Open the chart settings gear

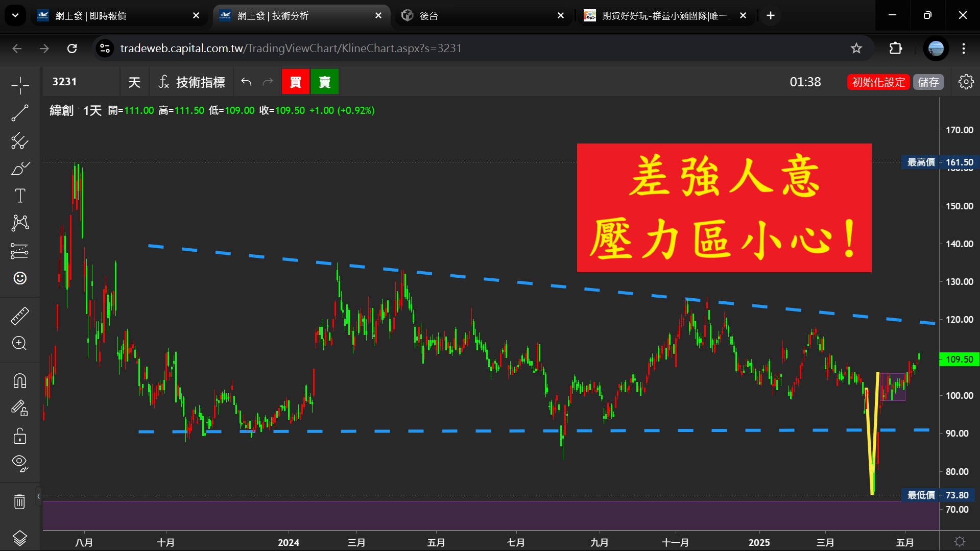966,82
